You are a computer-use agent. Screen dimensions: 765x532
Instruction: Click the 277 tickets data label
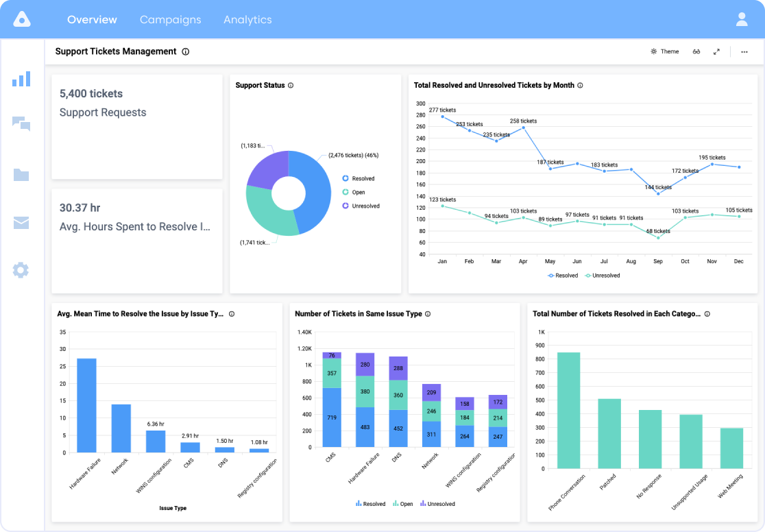[x=443, y=110]
